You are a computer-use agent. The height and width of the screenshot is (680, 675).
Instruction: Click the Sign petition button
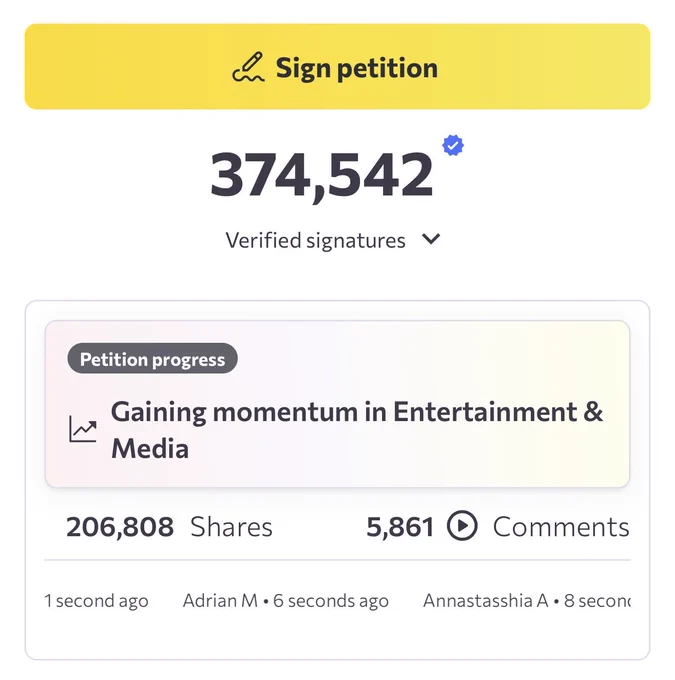pyautogui.click(x=337, y=66)
